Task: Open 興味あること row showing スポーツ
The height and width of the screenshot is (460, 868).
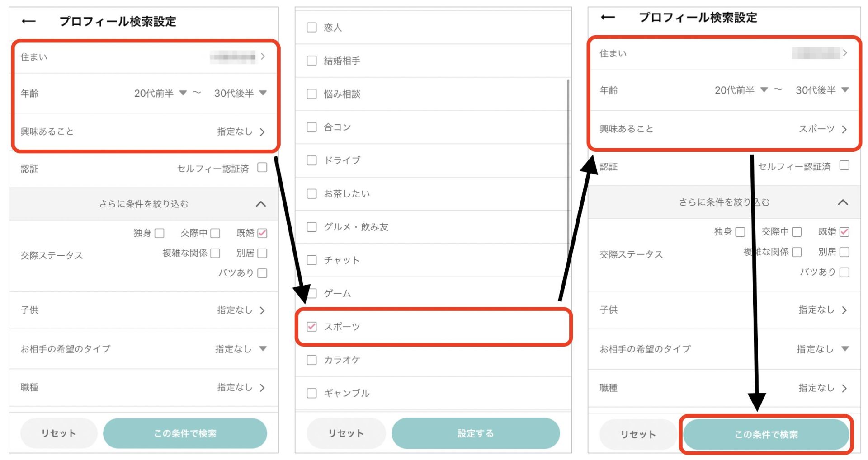Action: pos(723,129)
